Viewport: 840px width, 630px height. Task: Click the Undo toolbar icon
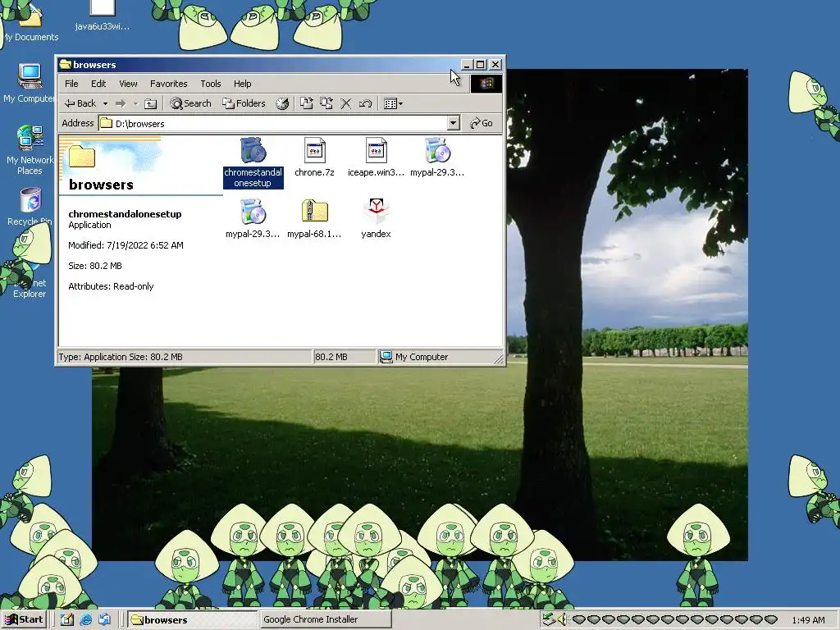click(365, 103)
